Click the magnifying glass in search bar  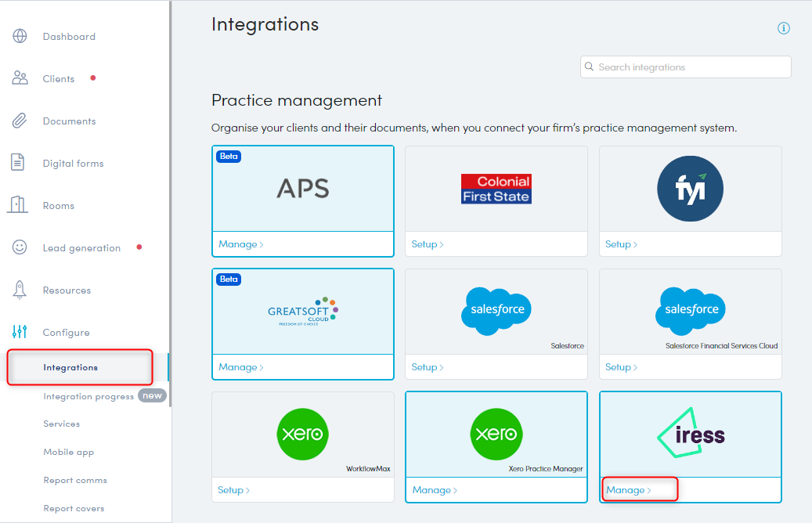[x=590, y=67]
